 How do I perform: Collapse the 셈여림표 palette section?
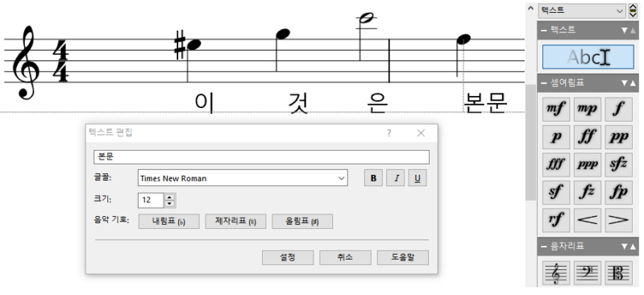click(x=544, y=83)
